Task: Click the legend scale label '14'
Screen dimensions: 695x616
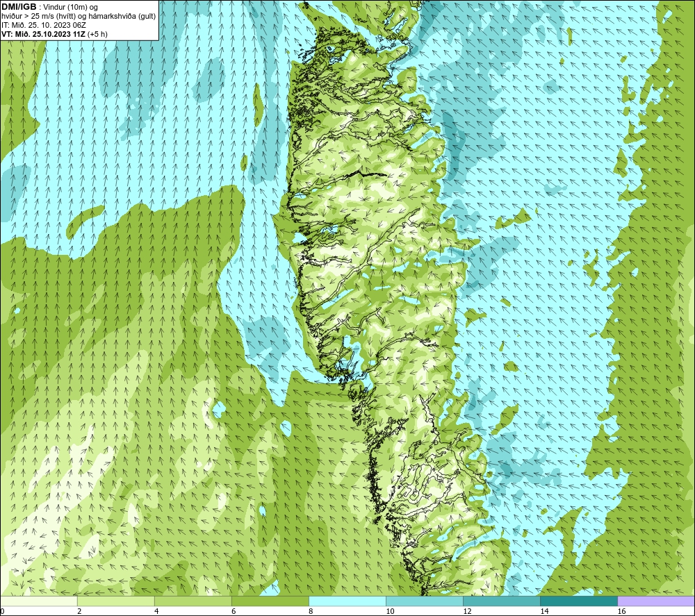Action: click(544, 611)
